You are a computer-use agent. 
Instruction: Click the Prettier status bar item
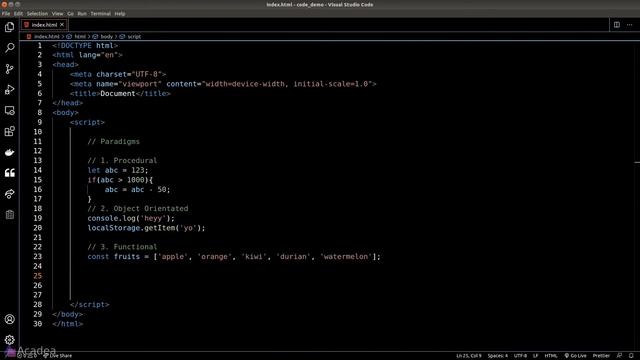601,356
